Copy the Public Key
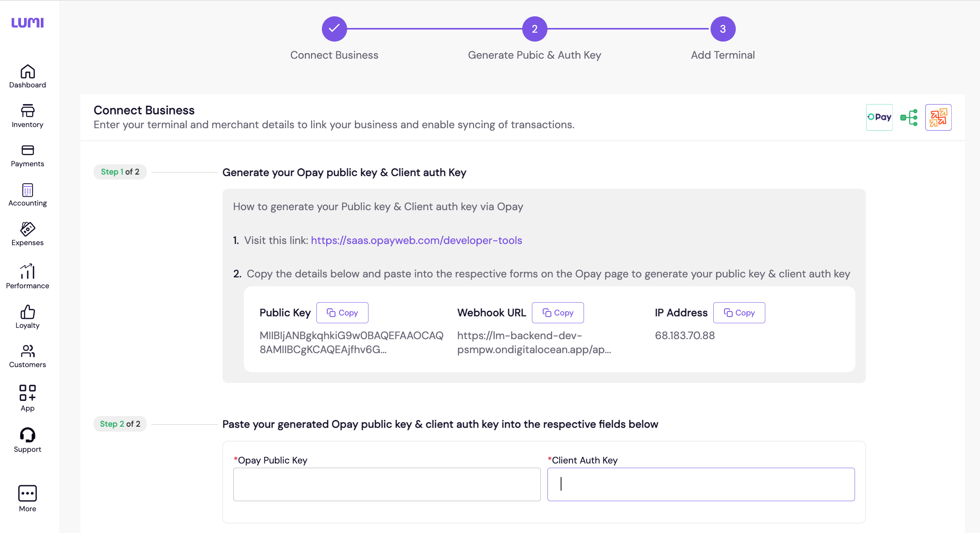980x533 pixels. point(342,313)
